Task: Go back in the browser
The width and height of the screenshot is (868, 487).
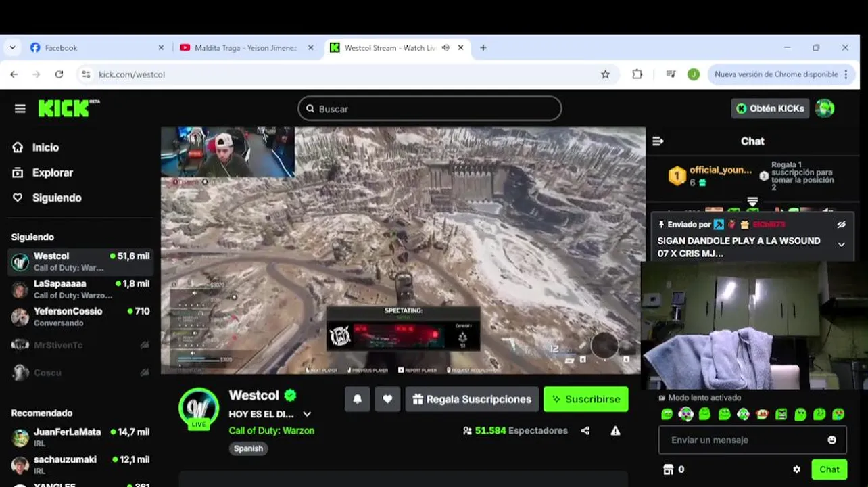Action: [14, 74]
